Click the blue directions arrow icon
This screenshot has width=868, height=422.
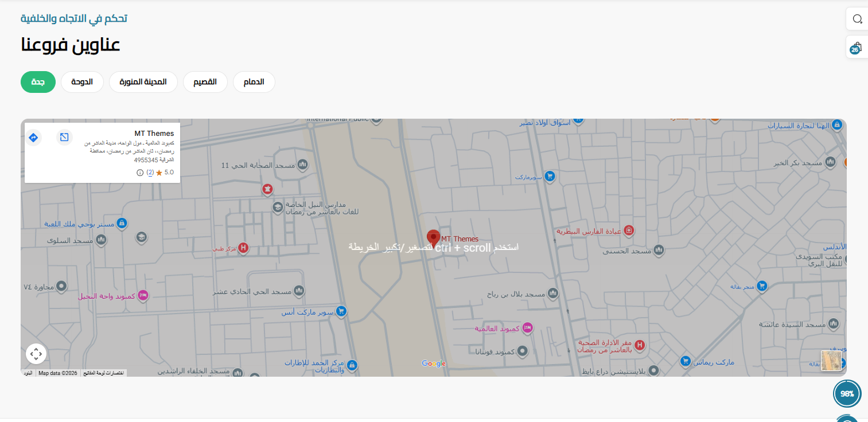pos(33,138)
